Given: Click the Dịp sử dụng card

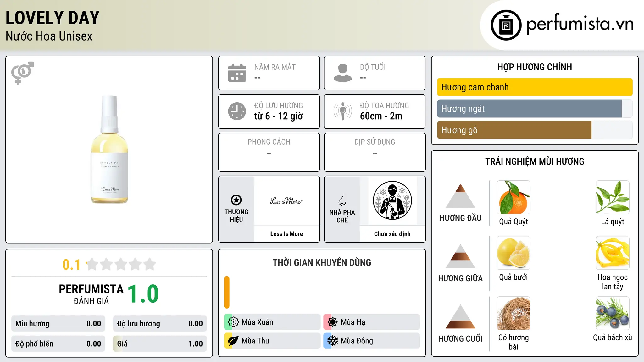Looking at the screenshot, I should 375,152.
